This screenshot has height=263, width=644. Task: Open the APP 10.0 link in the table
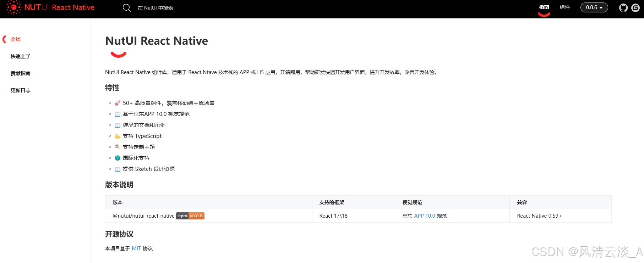click(x=425, y=216)
